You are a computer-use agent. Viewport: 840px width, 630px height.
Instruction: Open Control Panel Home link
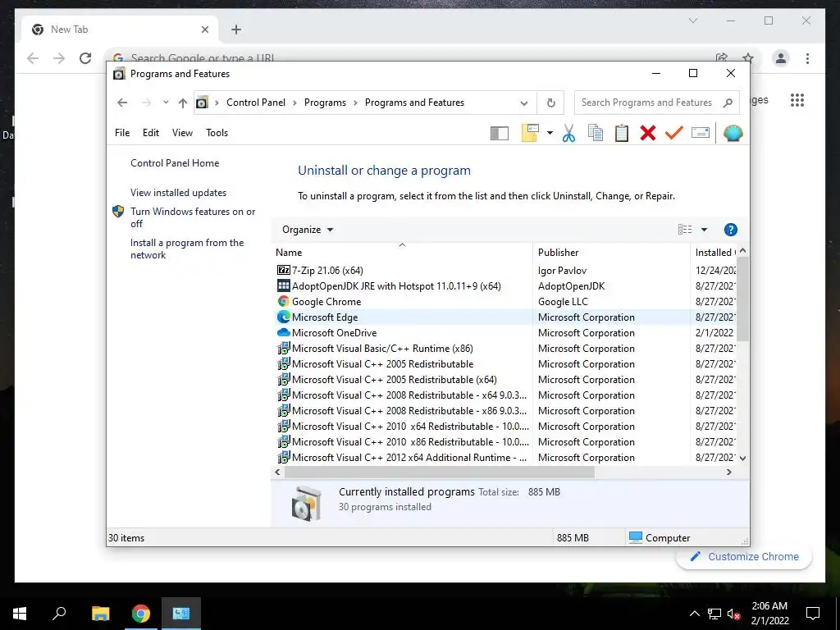175,163
